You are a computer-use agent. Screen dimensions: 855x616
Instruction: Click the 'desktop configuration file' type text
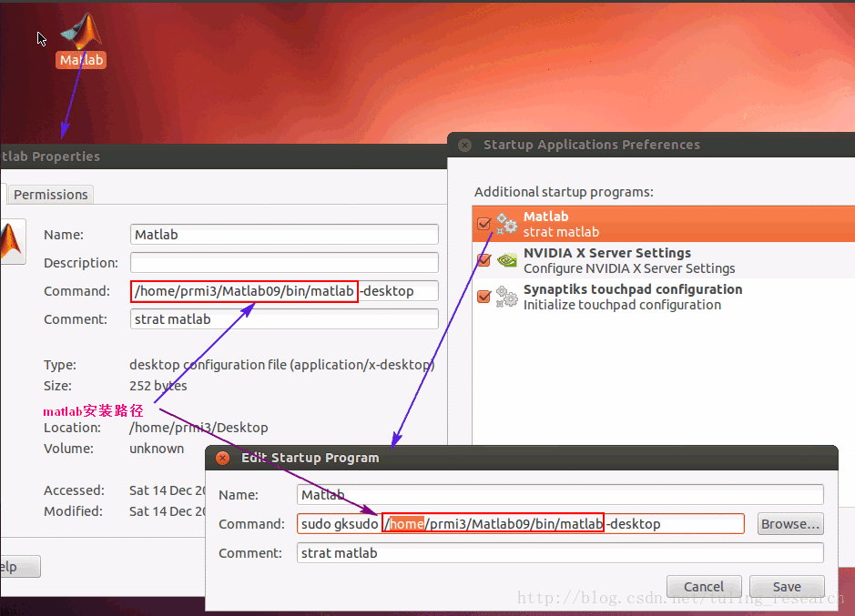(x=282, y=365)
